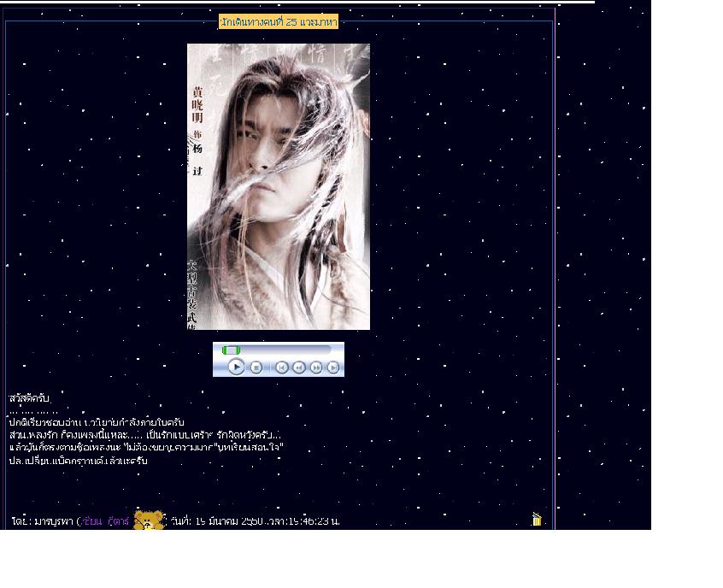Rewind the song in the media player
The width and height of the screenshot is (723, 588).
[x=299, y=367]
